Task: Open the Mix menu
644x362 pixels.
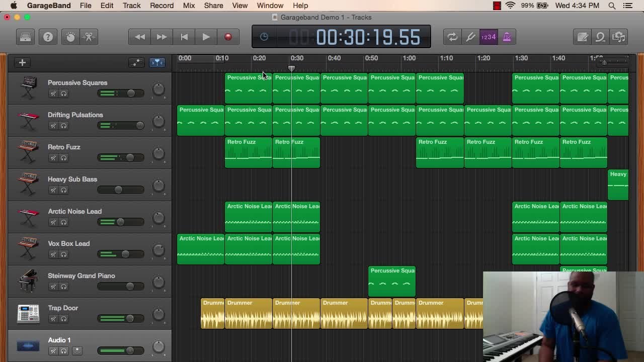Action: 189,6
